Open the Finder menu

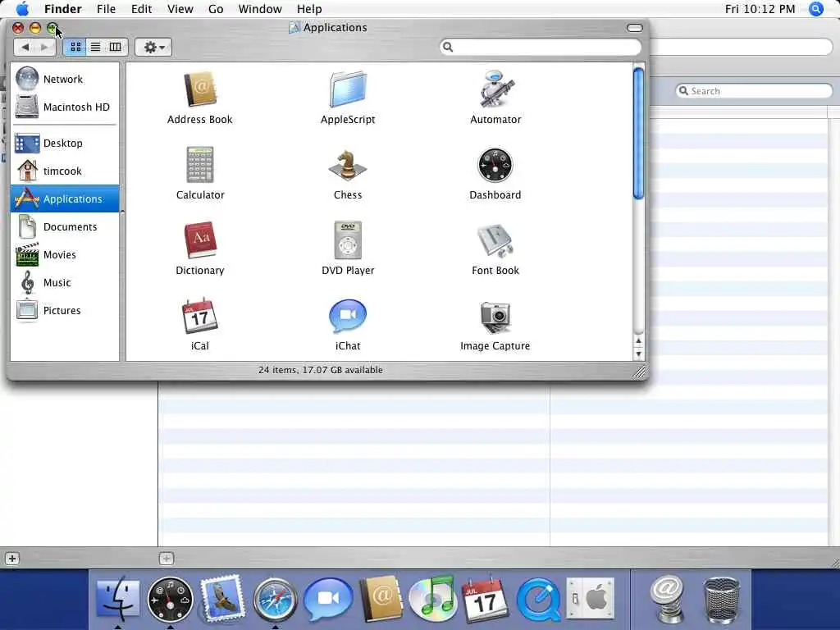click(x=62, y=8)
